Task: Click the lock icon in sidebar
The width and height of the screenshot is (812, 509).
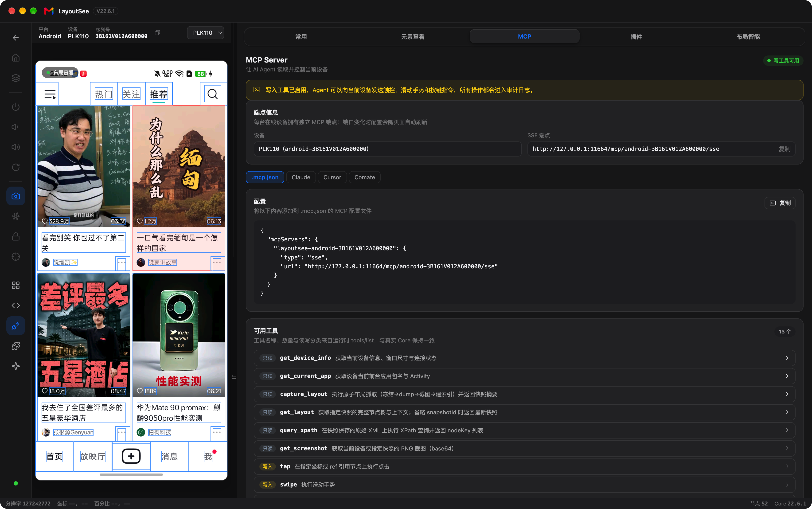Action: point(16,236)
